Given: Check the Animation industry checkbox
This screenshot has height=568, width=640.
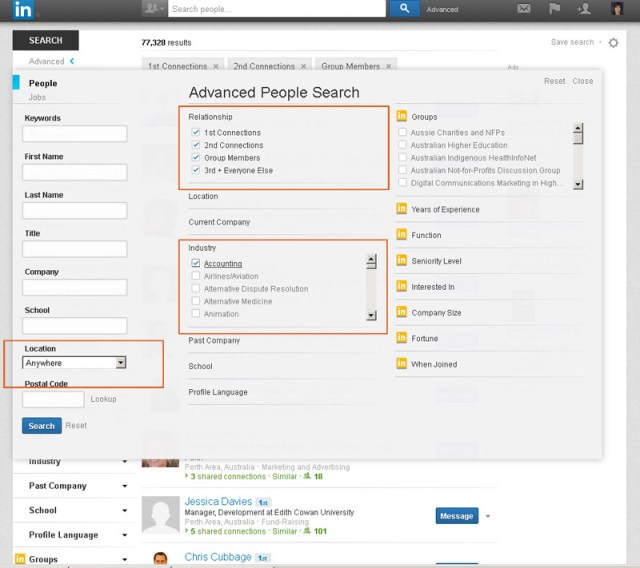Looking at the screenshot, I should [196, 313].
